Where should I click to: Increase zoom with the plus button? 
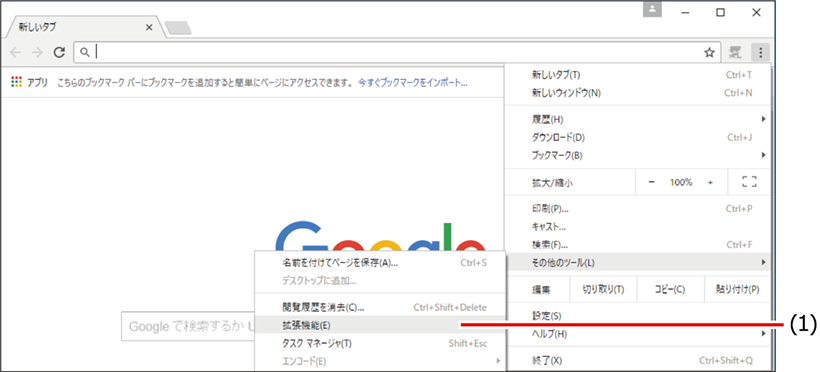tap(710, 182)
